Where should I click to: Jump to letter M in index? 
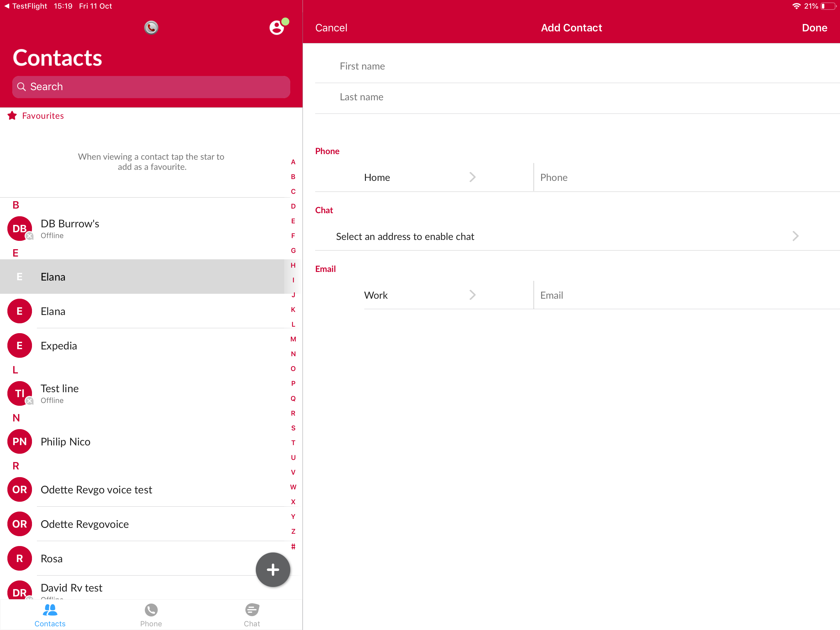pyautogui.click(x=293, y=339)
